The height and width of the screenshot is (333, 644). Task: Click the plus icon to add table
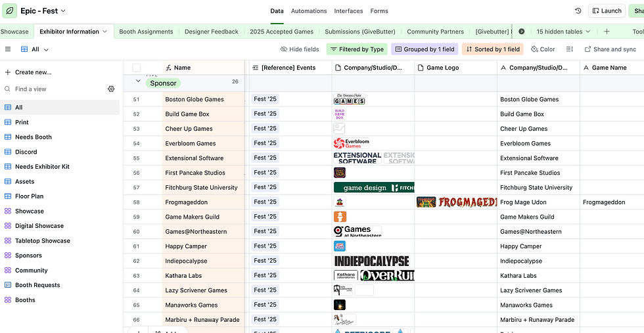(607, 32)
